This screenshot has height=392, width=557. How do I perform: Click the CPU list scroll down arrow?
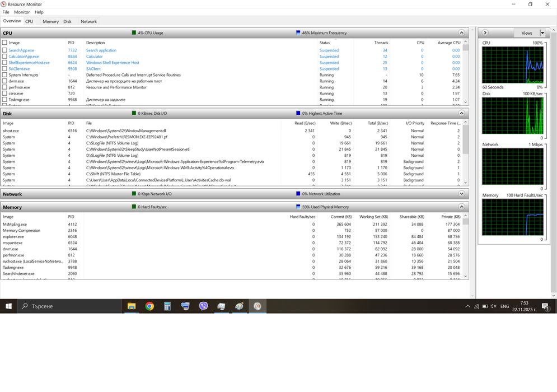coord(466,102)
